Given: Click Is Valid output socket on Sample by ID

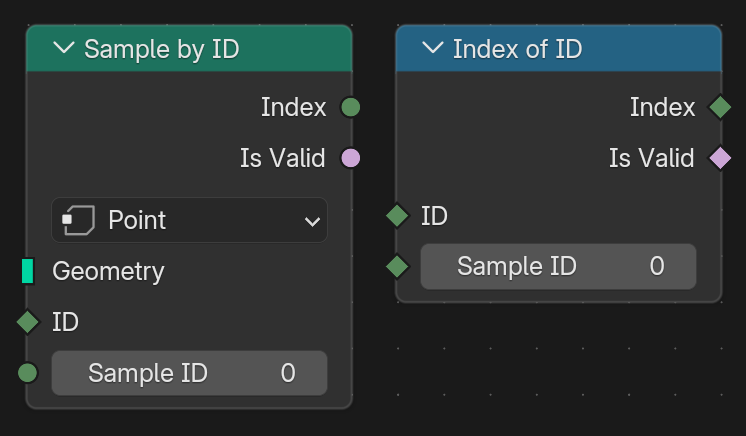Looking at the screenshot, I should (351, 158).
